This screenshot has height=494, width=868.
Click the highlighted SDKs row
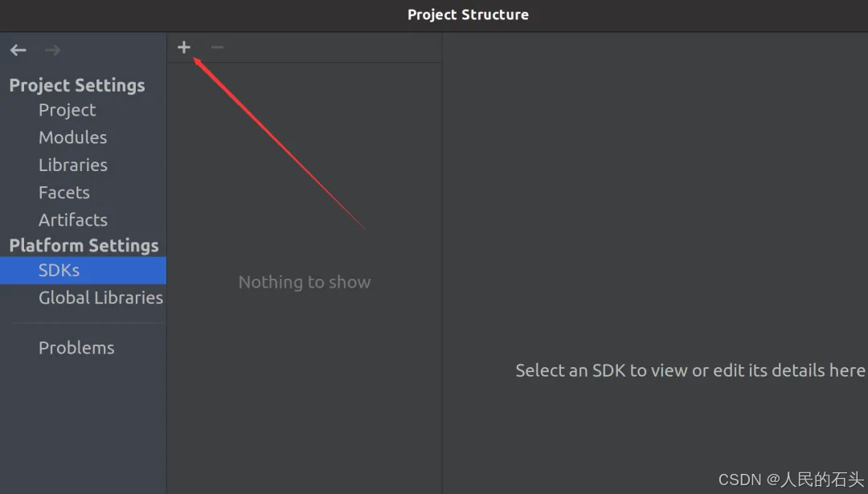(83, 270)
